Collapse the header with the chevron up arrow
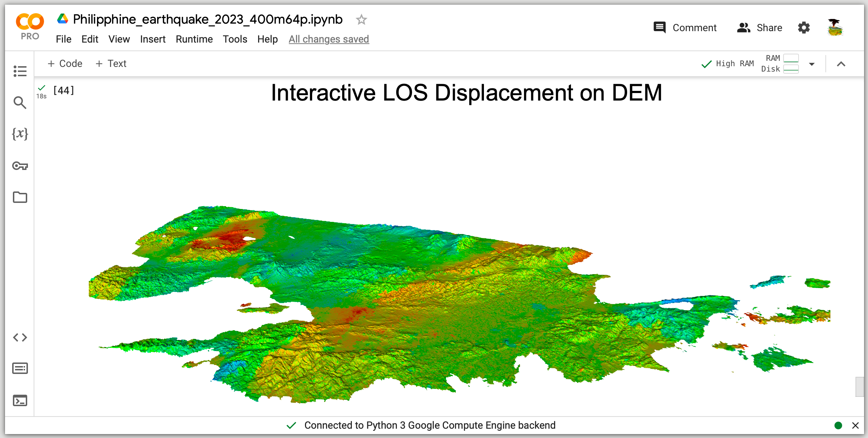Image resolution: width=868 pixels, height=438 pixels. pyautogui.click(x=841, y=64)
